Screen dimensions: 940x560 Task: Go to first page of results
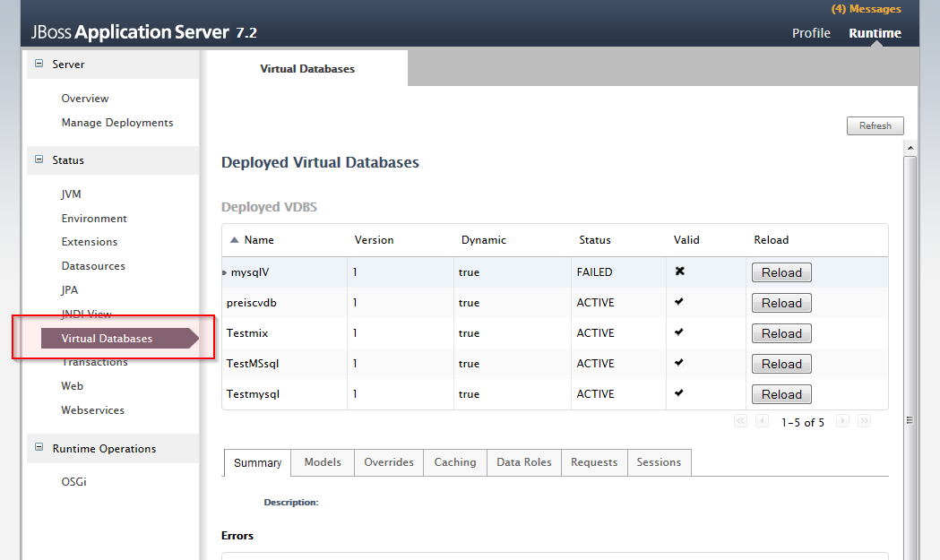[740, 421]
